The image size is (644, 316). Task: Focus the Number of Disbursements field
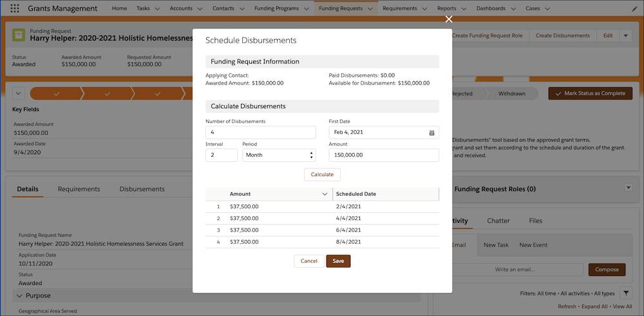tap(260, 132)
